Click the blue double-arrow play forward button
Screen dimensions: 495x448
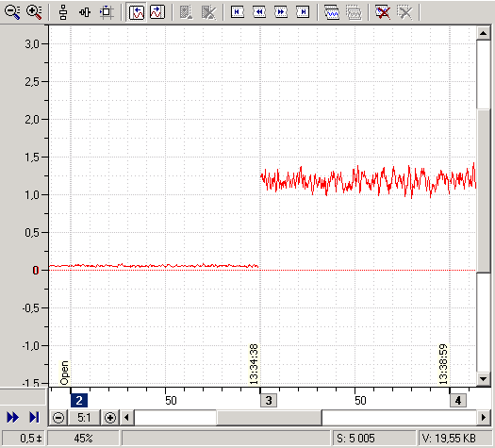(x=12, y=418)
